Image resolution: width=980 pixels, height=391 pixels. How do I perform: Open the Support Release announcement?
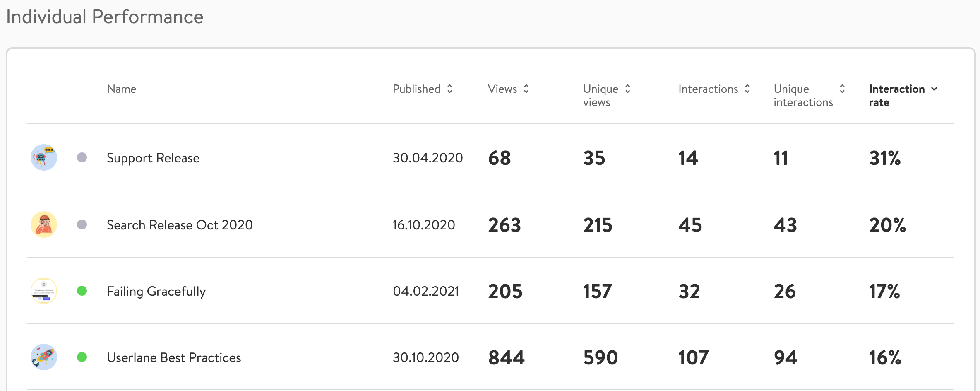[153, 158]
